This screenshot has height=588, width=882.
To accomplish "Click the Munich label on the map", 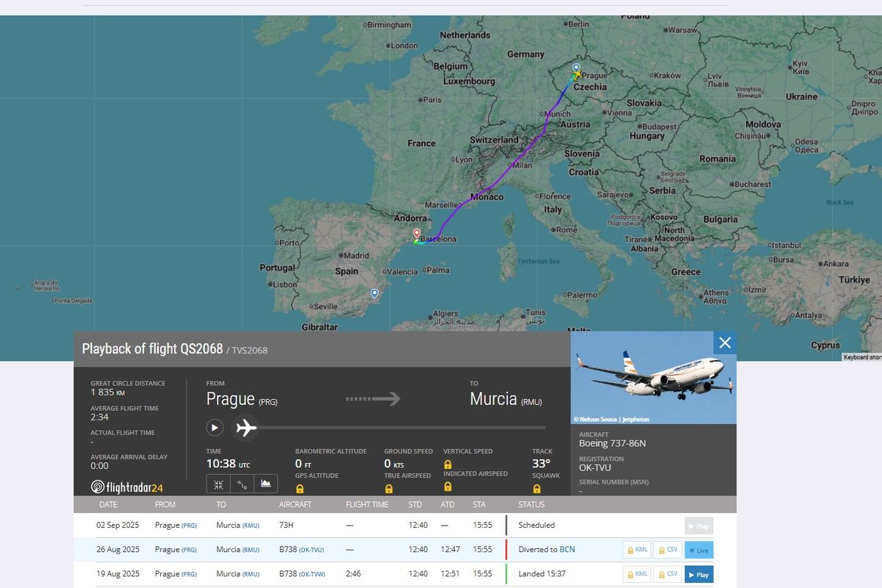I will click(557, 114).
